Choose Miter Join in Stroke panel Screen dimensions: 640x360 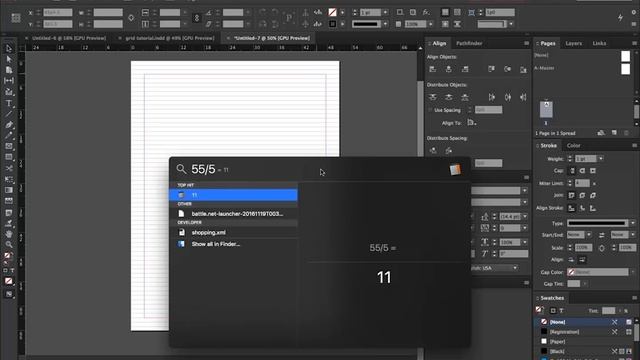tap(572, 196)
